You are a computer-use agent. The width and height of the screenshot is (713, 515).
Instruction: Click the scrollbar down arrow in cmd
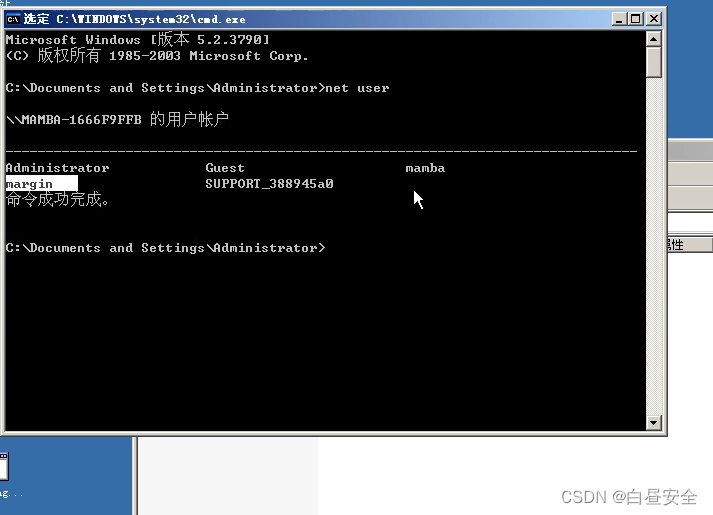tap(653, 423)
